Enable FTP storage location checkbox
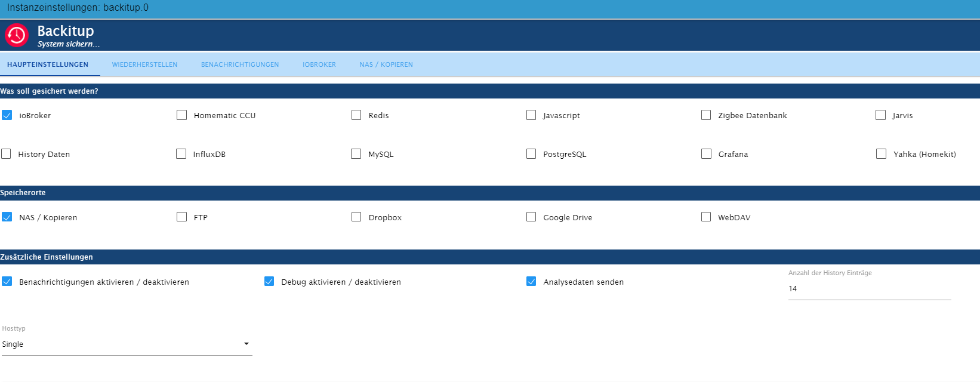Screen dimensions: 980x382 coord(182,217)
